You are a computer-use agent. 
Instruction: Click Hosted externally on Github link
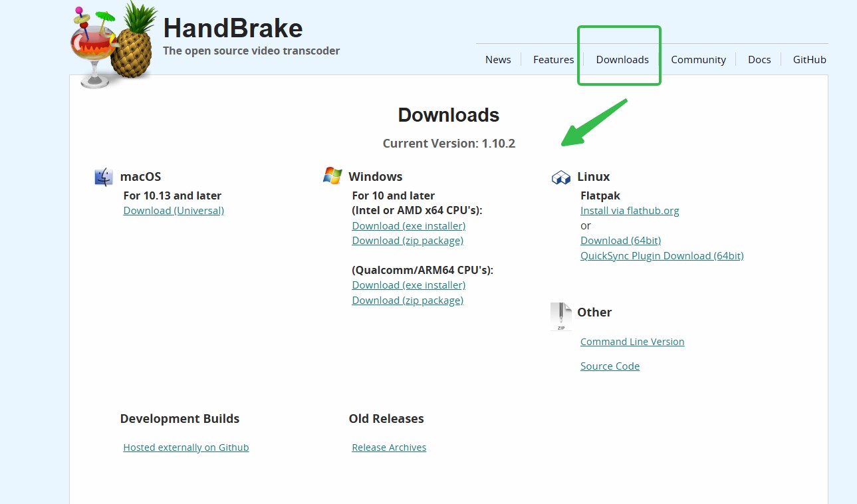[x=185, y=447]
